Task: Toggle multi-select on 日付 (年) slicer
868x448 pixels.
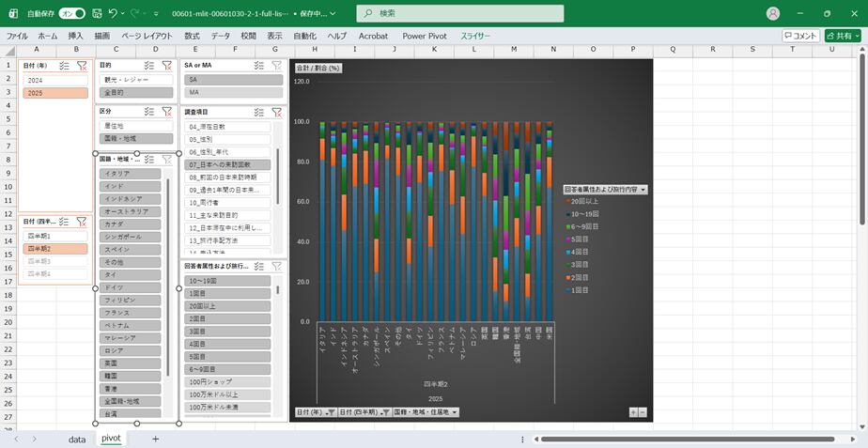Action: (x=64, y=66)
